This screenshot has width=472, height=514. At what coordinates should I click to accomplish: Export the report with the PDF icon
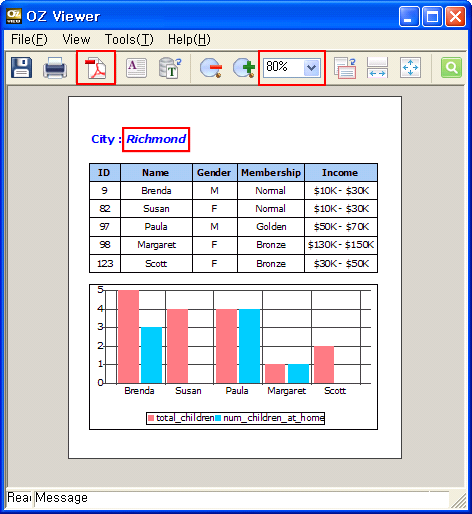coord(96,68)
